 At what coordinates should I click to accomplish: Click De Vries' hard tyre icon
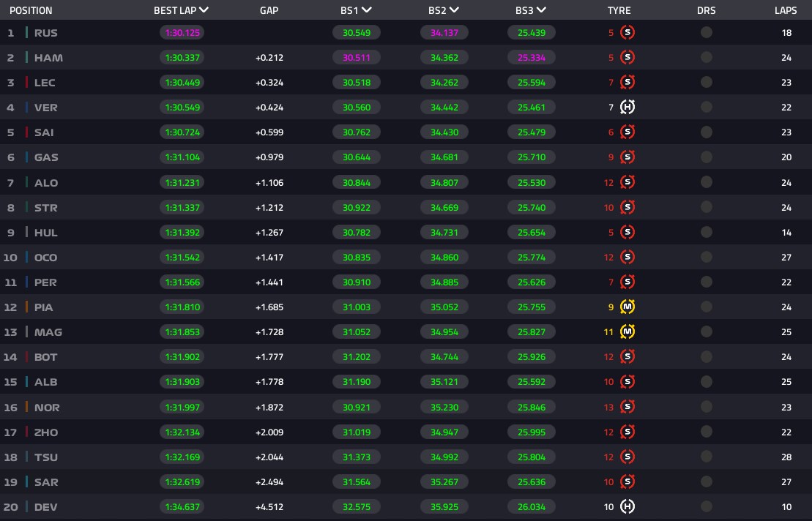(627, 506)
